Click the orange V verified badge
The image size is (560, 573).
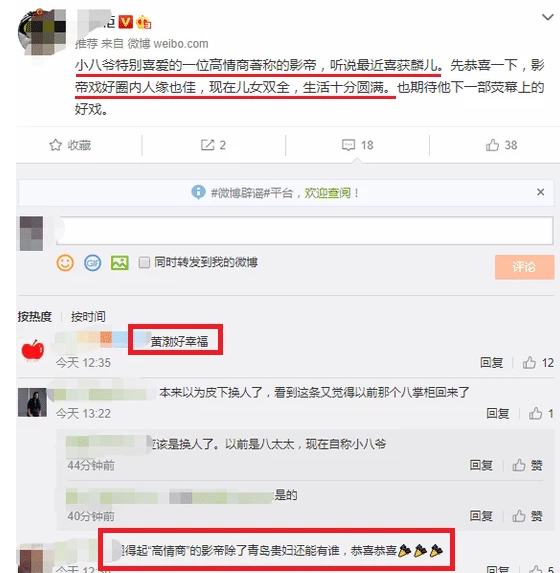(126, 22)
